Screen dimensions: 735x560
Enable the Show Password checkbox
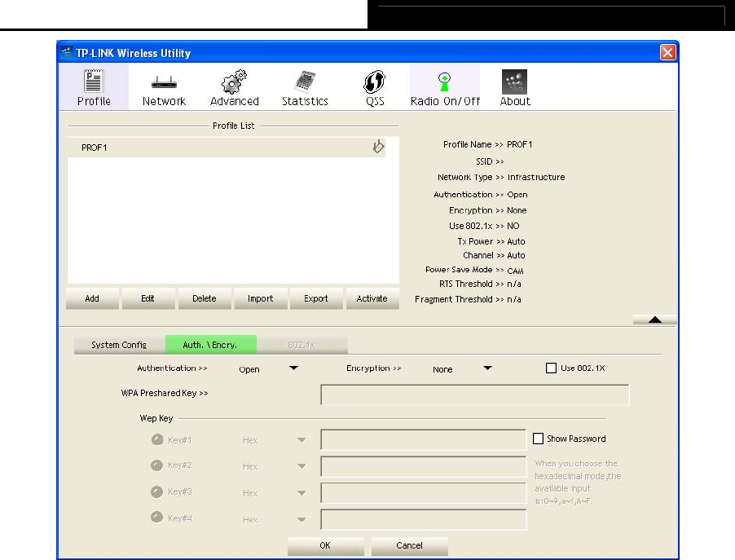[538, 439]
